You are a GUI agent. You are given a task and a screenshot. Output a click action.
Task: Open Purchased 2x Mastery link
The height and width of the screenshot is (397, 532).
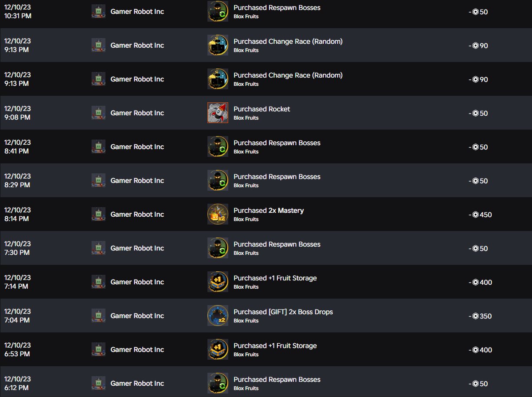(x=269, y=210)
